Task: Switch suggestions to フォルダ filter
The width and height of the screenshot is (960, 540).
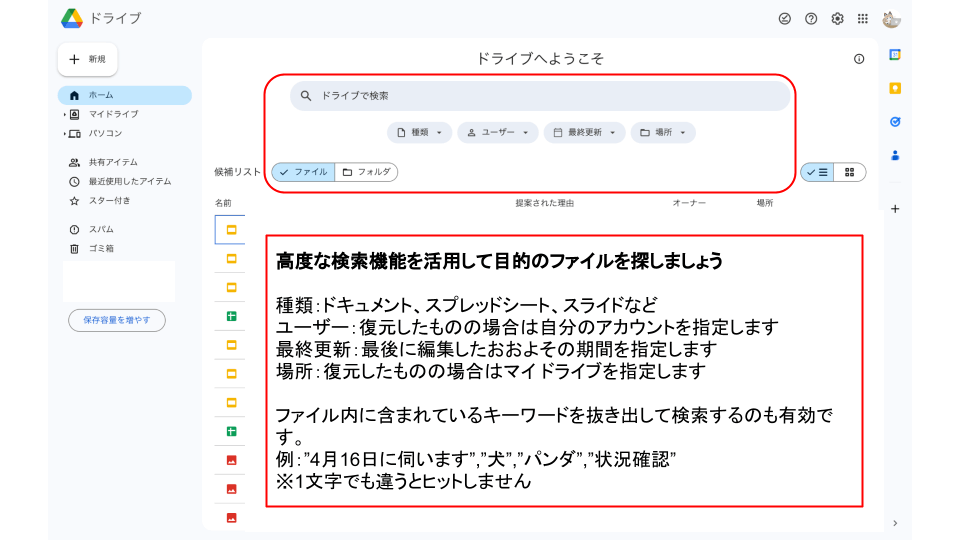Action: [366, 172]
